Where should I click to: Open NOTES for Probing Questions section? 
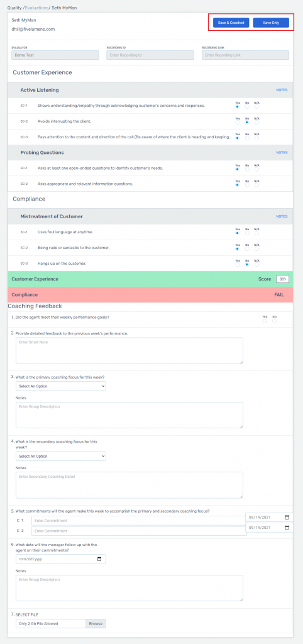(x=282, y=152)
